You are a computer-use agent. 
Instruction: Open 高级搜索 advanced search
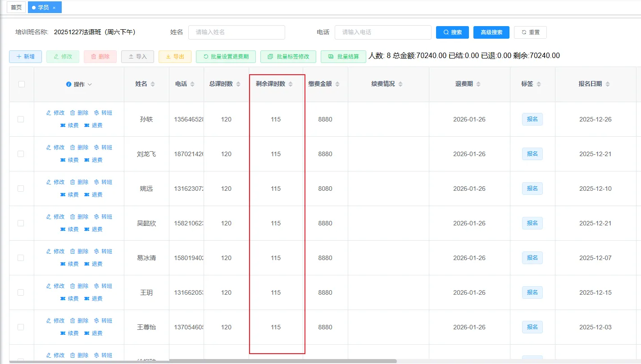491,32
